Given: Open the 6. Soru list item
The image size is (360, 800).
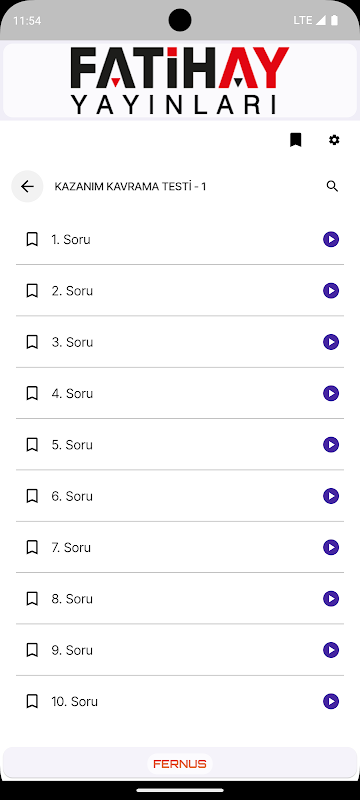Looking at the screenshot, I should (180, 496).
